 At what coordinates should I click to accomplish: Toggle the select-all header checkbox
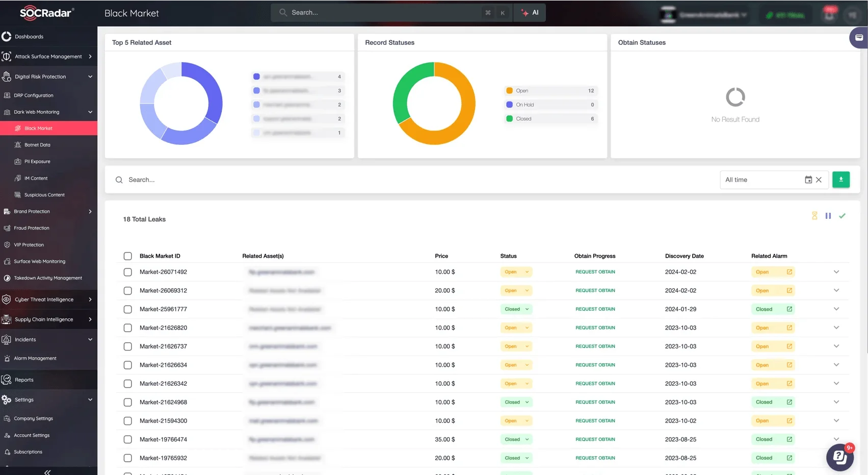pyautogui.click(x=128, y=256)
